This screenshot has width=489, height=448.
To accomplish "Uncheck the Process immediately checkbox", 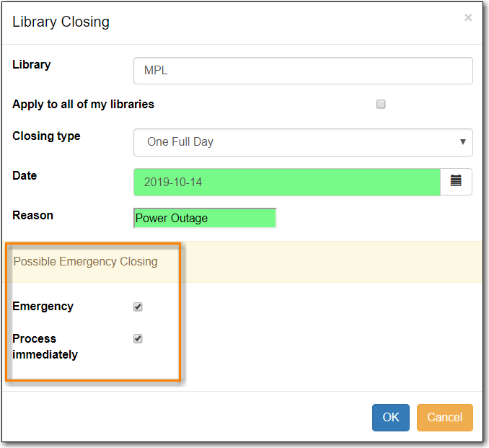I will (x=138, y=338).
